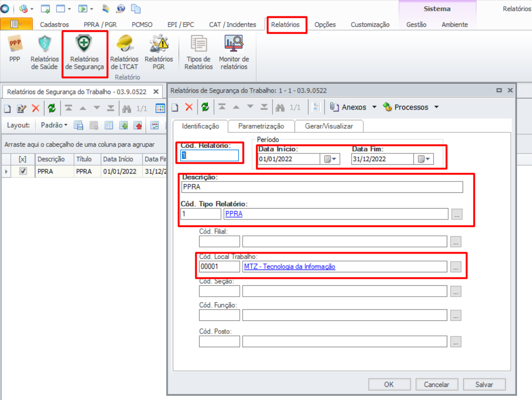
Task: Open the PPP report icon
Action: coord(15,49)
